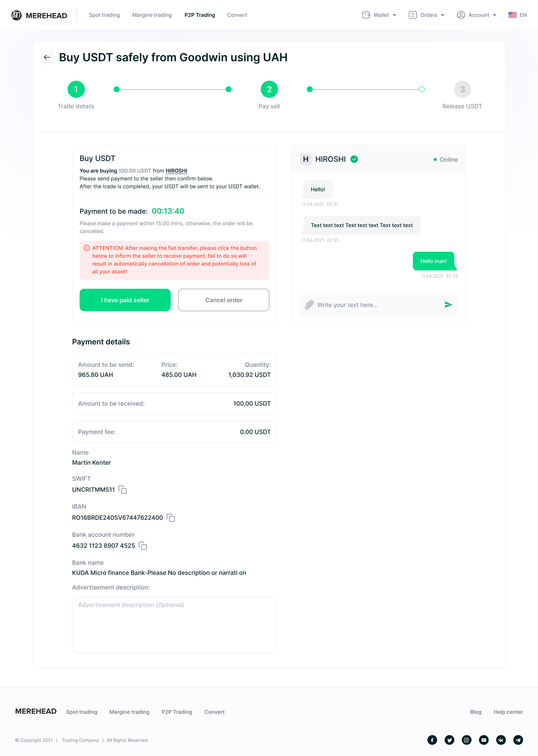
Task: Open the Spot trading tab in header
Action: (104, 15)
